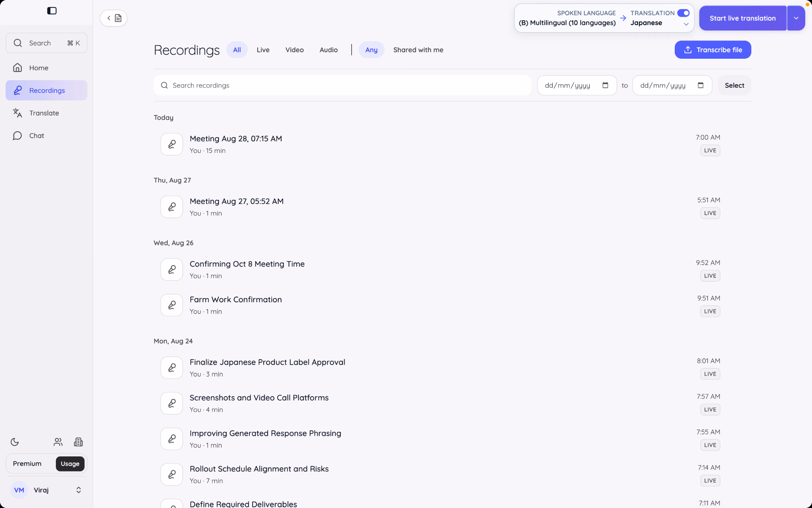Screen dimensions: 812x508
Task: Click microphone icon of Improving Generated Response Phrasing
Action: 172,439
